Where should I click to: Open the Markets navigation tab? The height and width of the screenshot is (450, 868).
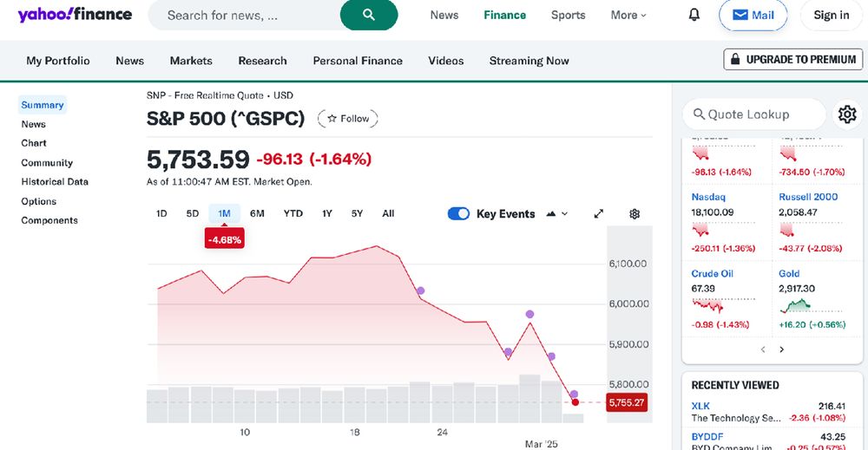click(x=191, y=61)
